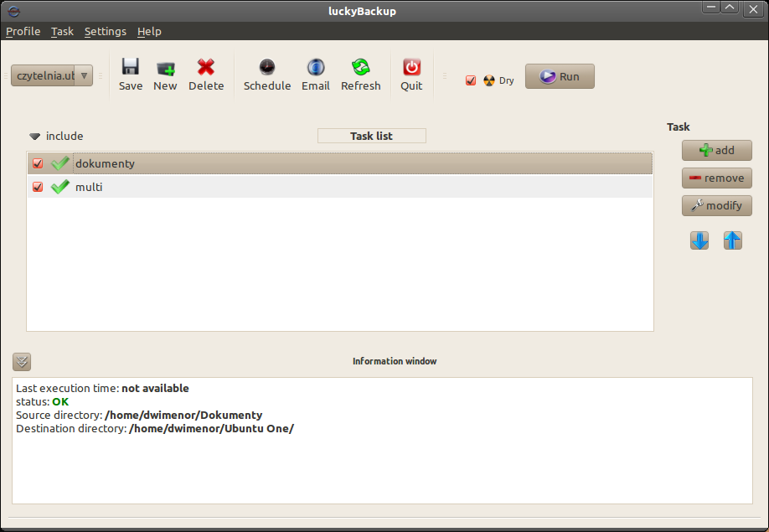Click the Run button

[x=560, y=76]
